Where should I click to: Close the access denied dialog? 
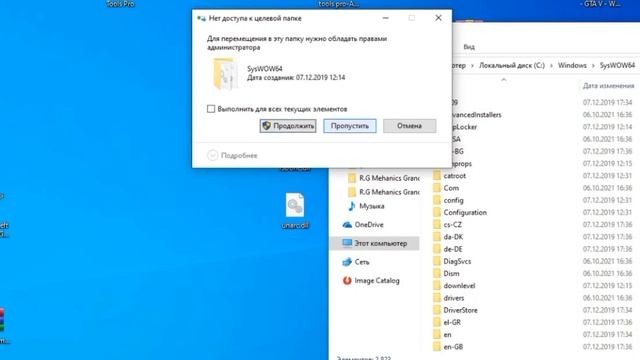438,18
